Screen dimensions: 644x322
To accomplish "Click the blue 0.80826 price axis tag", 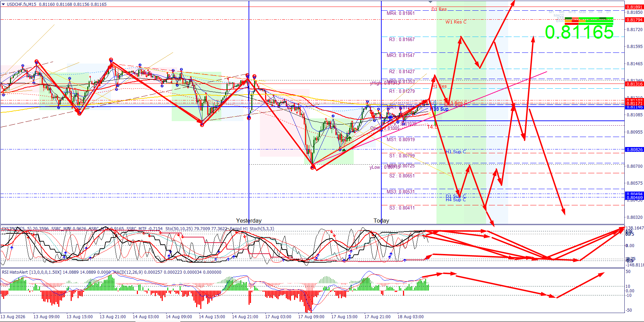I will 634,149.
